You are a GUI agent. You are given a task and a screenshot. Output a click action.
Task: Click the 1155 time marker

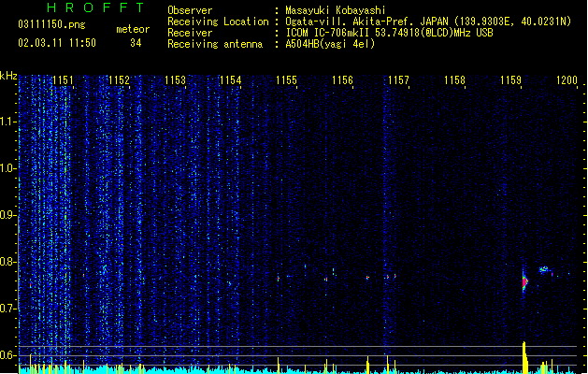pyautogui.click(x=286, y=79)
